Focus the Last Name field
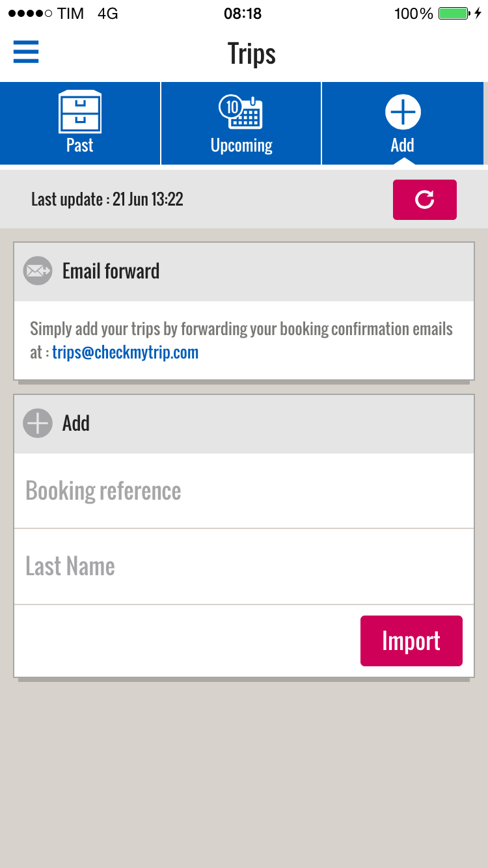The width and height of the screenshot is (488, 868). (244, 567)
